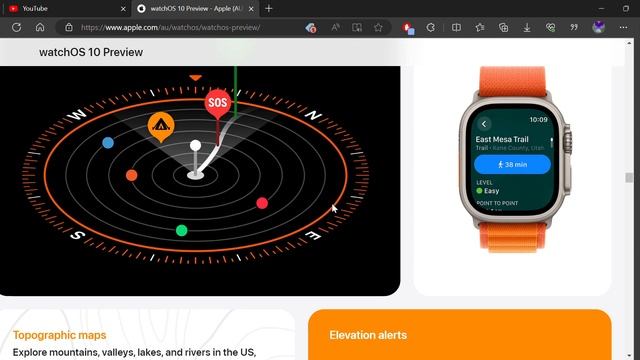Open the Settings and more menu
The height and width of the screenshot is (360, 640).
tap(623, 27)
